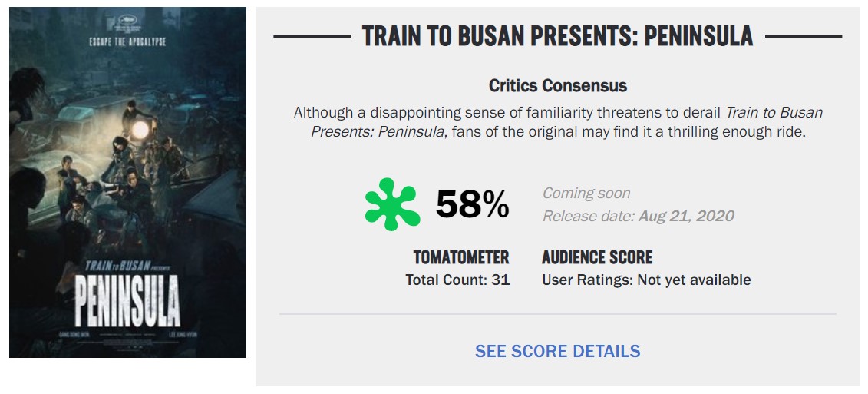Image resolution: width=868 pixels, height=394 pixels.
Task: Click the Train to Busan Presents poster logo
Action: click(x=126, y=266)
